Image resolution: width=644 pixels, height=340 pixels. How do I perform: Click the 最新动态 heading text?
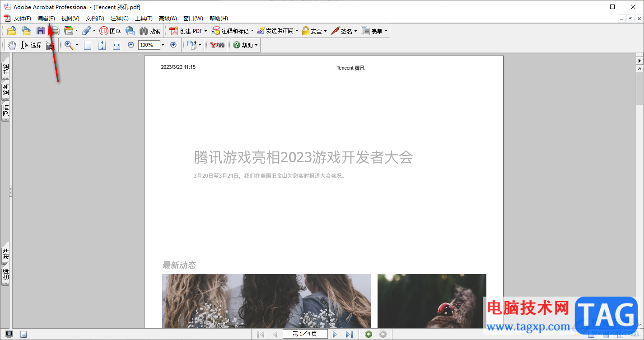coord(179,265)
